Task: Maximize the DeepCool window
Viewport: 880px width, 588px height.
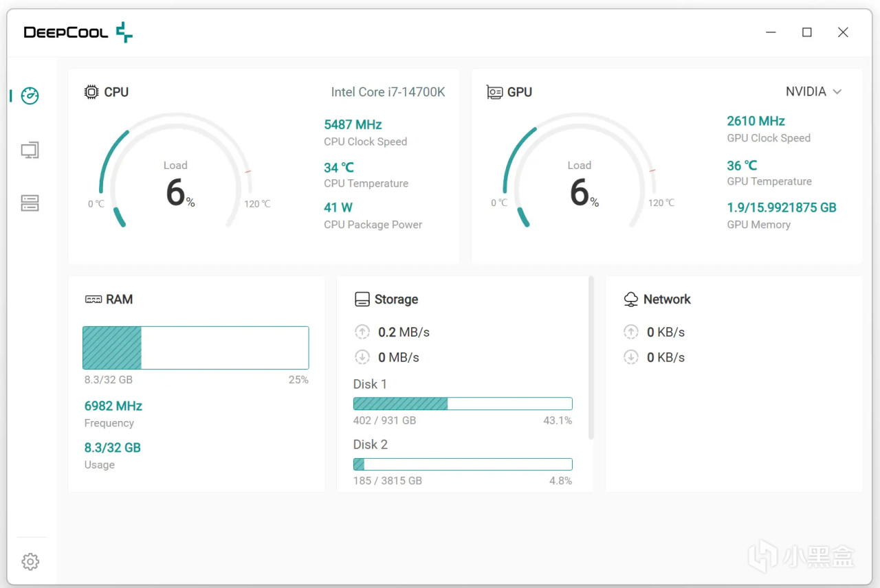Action: tap(807, 32)
